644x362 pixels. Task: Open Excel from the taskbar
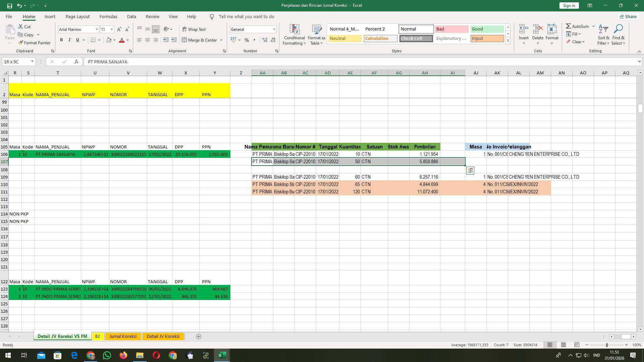(221, 355)
